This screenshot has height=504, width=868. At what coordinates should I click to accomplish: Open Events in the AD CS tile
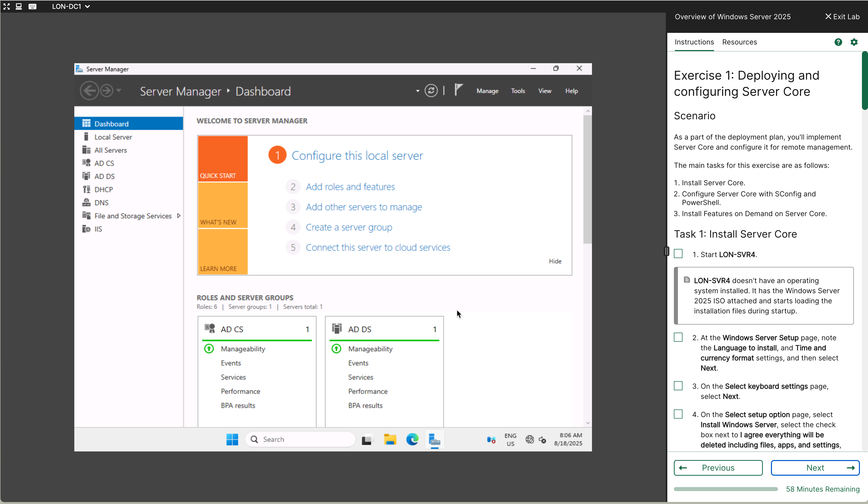231,363
